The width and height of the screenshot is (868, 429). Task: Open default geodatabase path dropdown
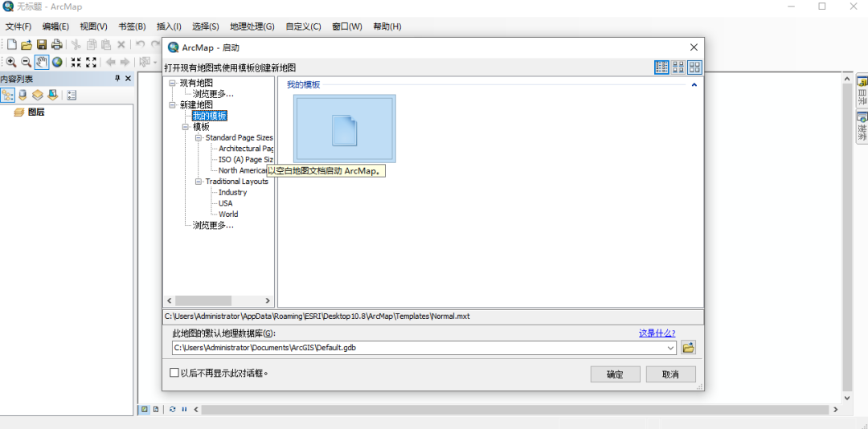pyautogui.click(x=670, y=348)
